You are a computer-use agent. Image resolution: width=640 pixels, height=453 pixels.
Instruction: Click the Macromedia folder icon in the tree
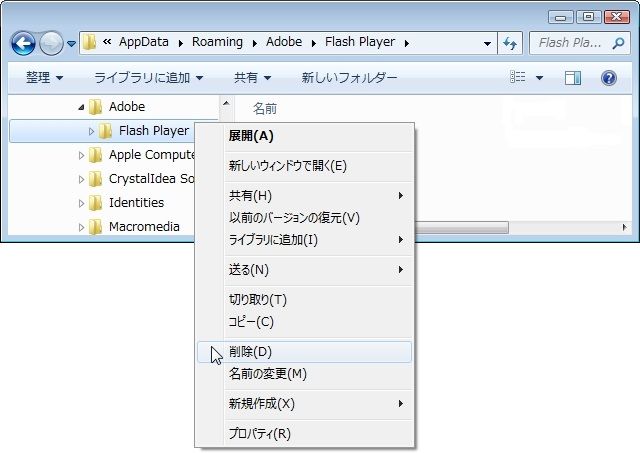(96, 227)
